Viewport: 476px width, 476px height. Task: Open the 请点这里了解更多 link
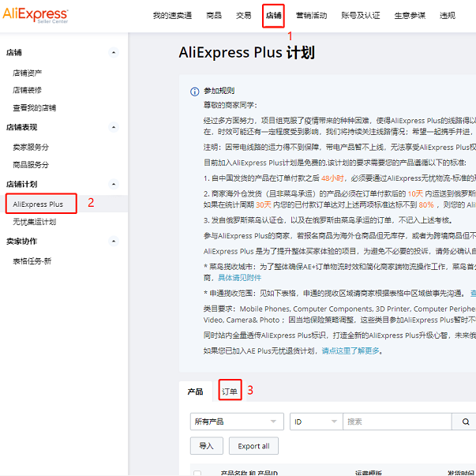[350, 351]
